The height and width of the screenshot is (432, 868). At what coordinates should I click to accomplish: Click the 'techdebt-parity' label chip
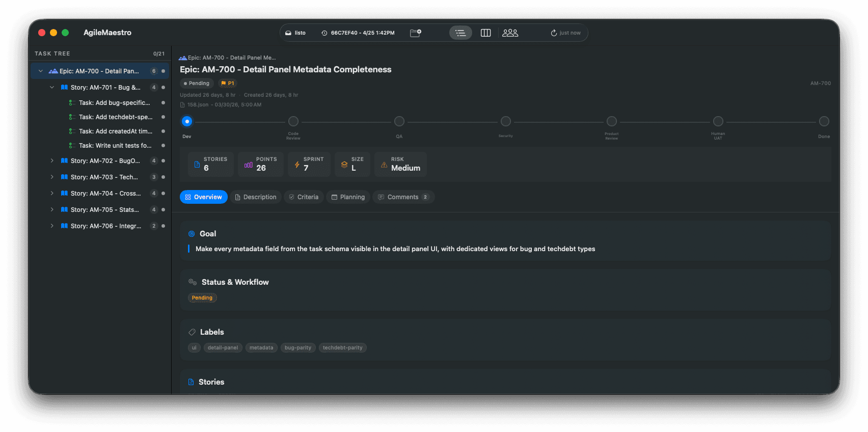(343, 348)
